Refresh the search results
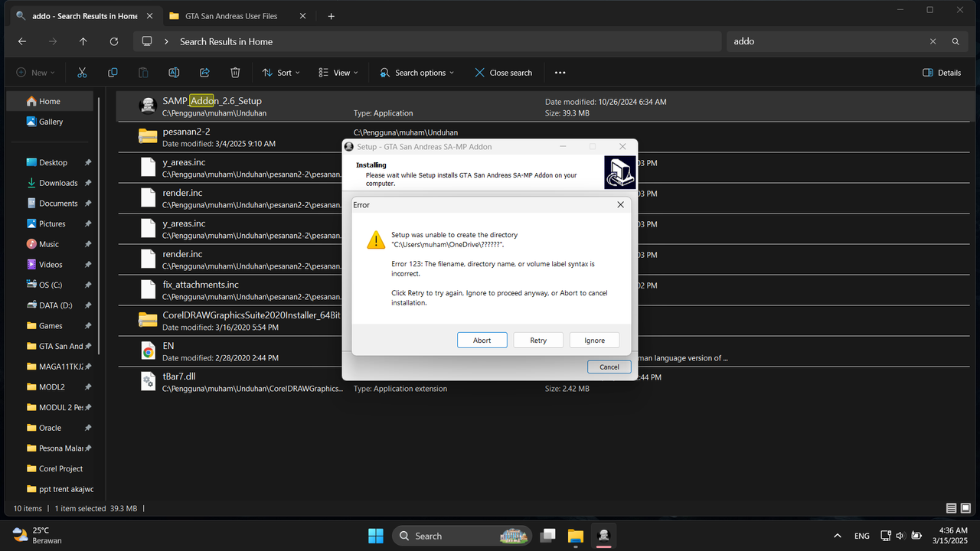980x551 pixels. 114,41
